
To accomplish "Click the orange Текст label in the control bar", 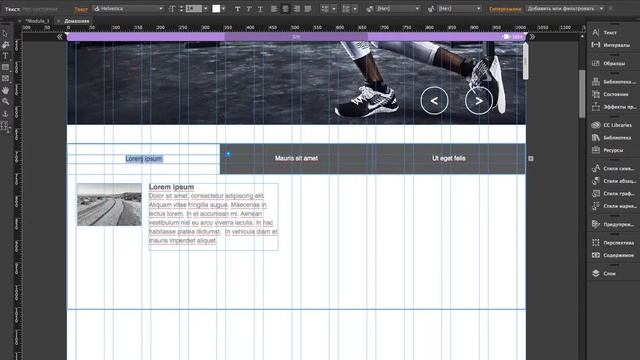I will coord(81,9).
